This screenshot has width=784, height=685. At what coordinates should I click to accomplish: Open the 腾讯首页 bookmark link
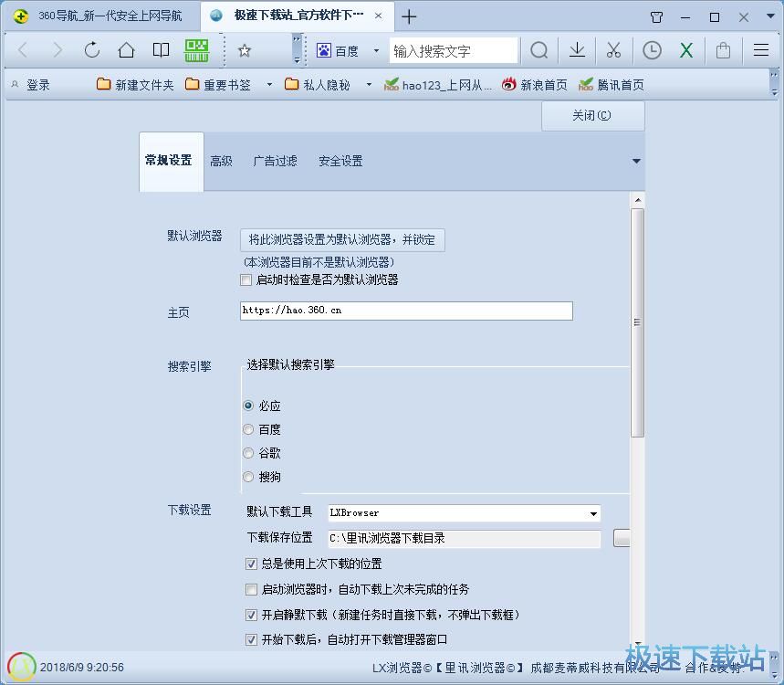[x=621, y=84]
